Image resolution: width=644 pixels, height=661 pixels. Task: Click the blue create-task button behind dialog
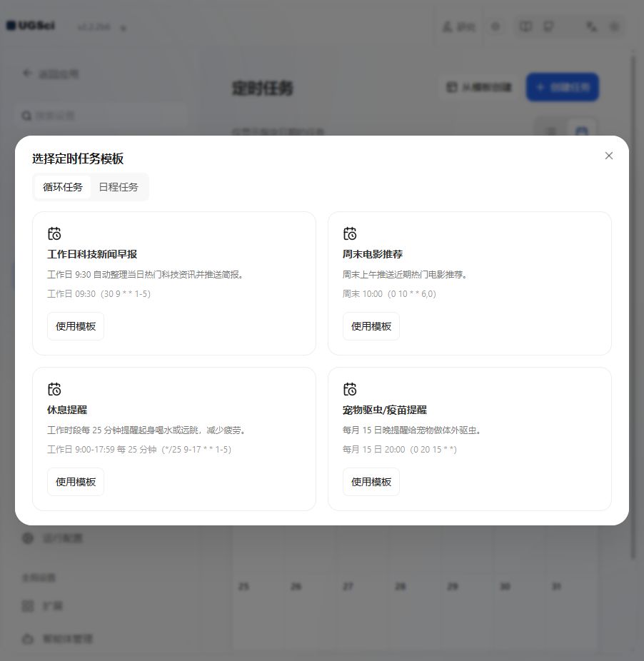pos(562,87)
